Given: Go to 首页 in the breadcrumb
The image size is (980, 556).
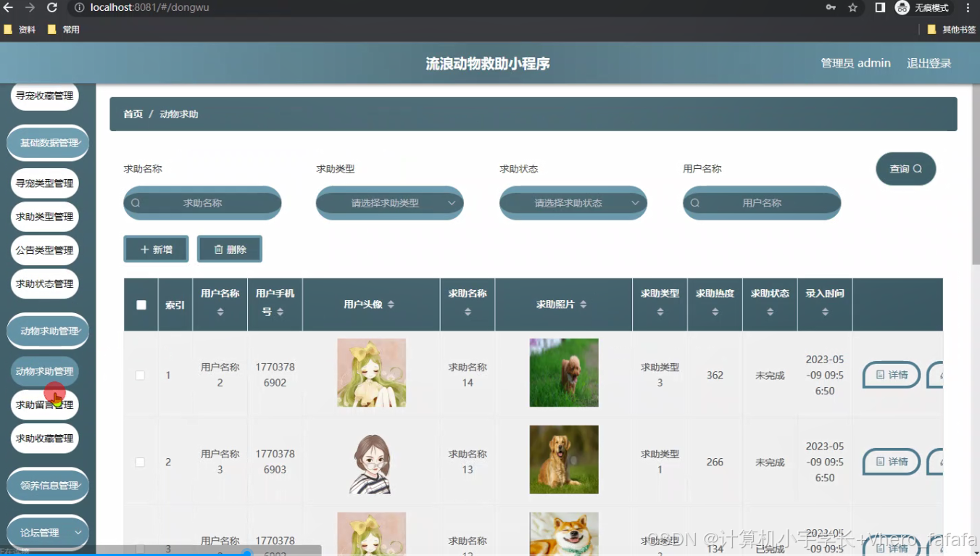Looking at the screenshot, I should pos(133,115).
